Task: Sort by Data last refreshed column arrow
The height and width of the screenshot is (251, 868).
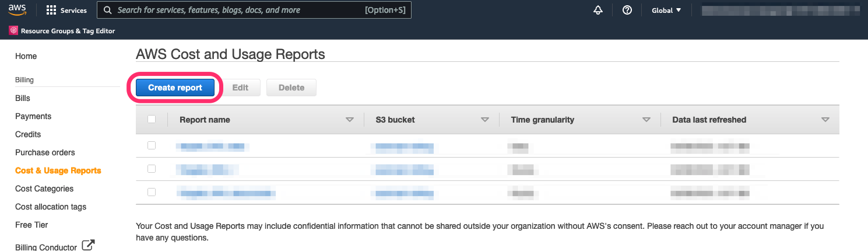Action: pos(825,120)
